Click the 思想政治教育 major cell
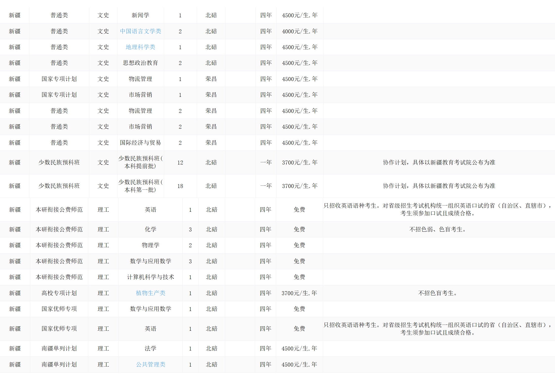The image size is (555, 392). pyautogui.click(x=140, y=63)
